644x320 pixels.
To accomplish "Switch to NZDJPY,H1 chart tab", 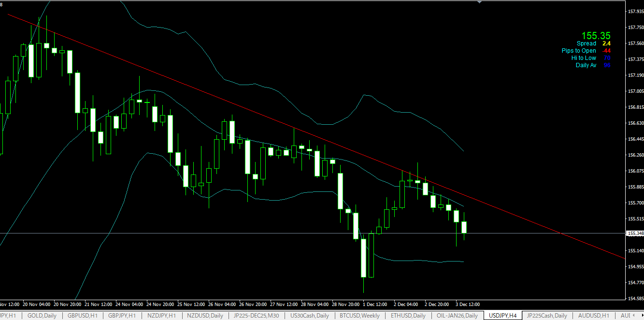I will (161, 316).
